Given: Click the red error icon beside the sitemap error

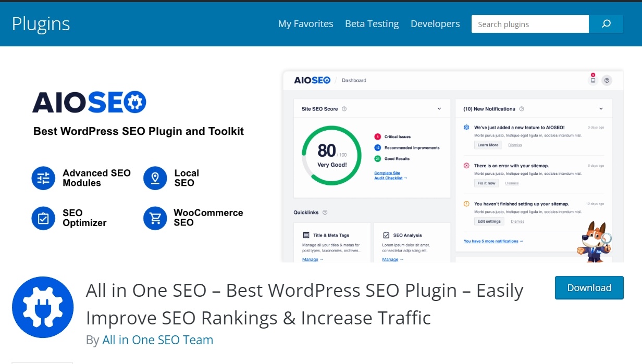Looking at the screenshot, I should pyautogui.click(x=466, y=166).
